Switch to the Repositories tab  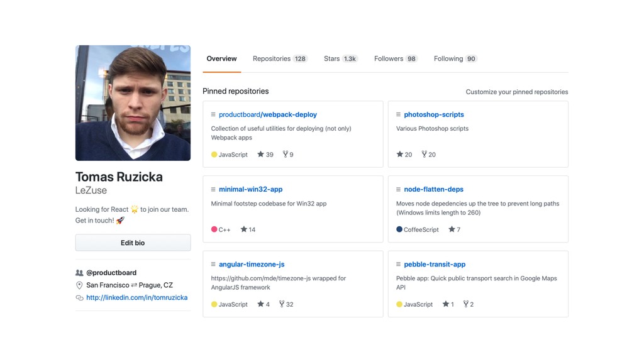(279, 59)
